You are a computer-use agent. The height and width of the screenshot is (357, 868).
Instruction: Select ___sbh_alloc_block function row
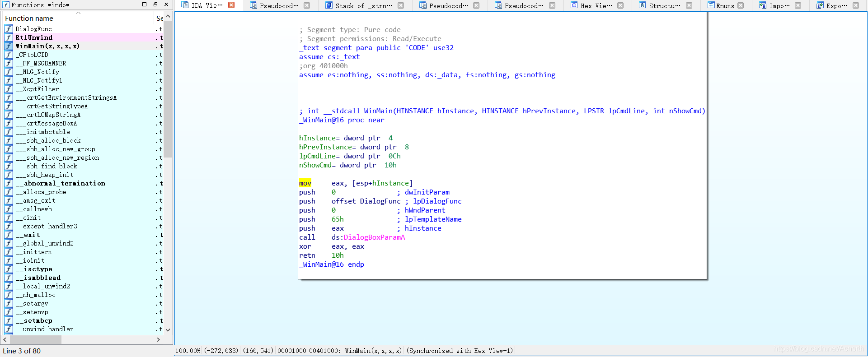coord(84,140)
